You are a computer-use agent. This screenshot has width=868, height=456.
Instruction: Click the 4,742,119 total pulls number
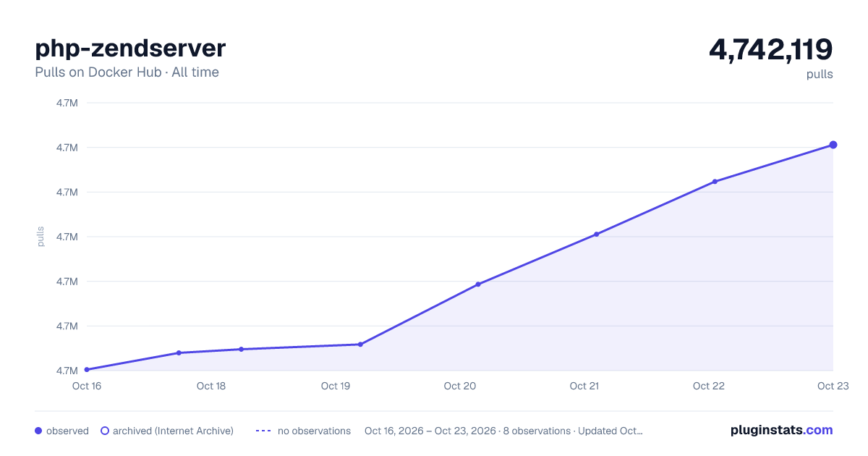click(x=770, y=49)
